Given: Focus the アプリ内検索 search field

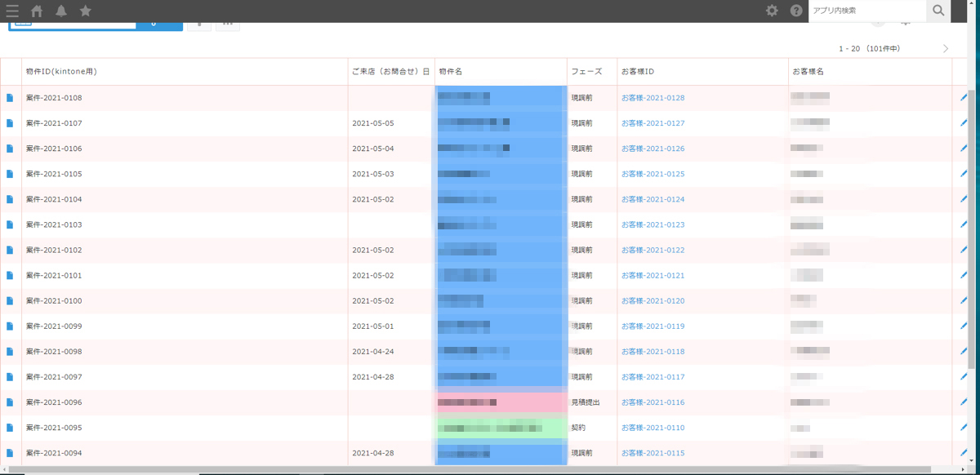Looking at the screenshot, I should tap(866, 11).
